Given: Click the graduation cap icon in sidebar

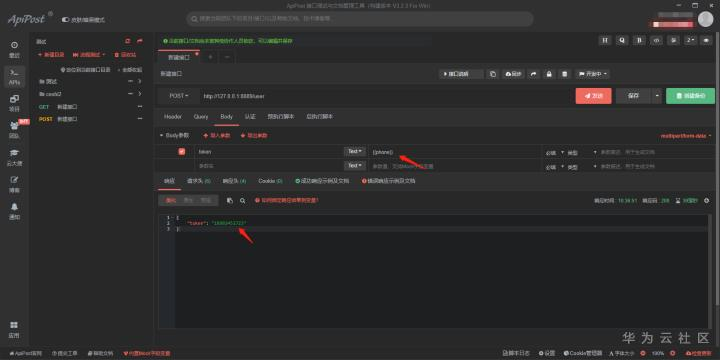Looking at the screenshot, I should click(14, 152).
